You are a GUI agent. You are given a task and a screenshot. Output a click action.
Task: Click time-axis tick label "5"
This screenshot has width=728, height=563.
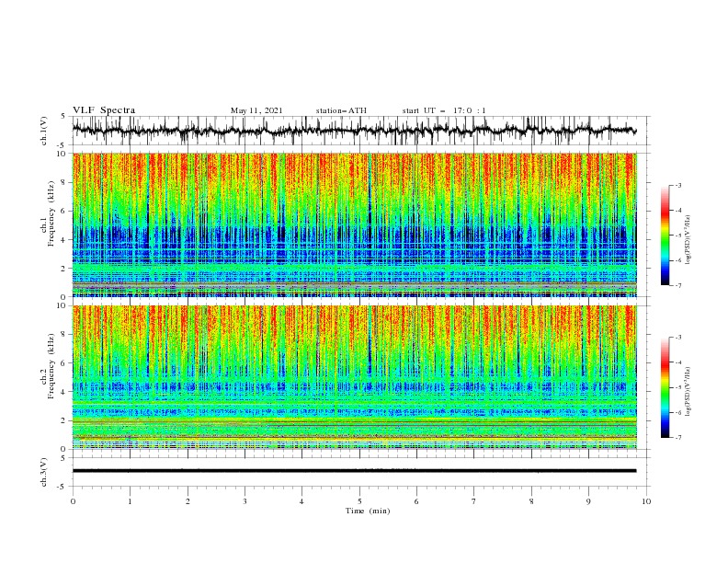coord(359,501)
